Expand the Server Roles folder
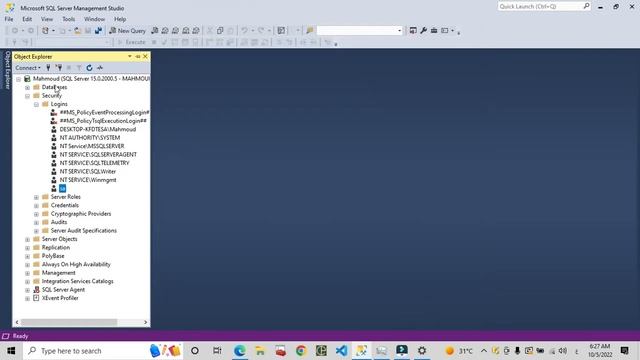 coord(36,197)
